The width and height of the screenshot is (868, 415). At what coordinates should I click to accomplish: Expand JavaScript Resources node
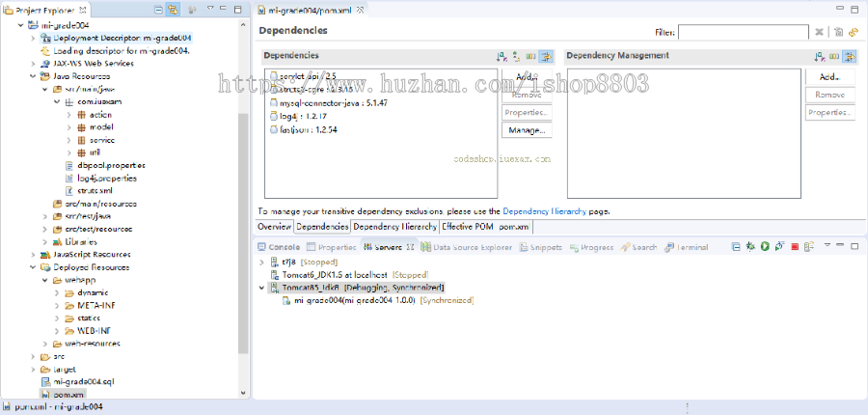pos(32,255)
